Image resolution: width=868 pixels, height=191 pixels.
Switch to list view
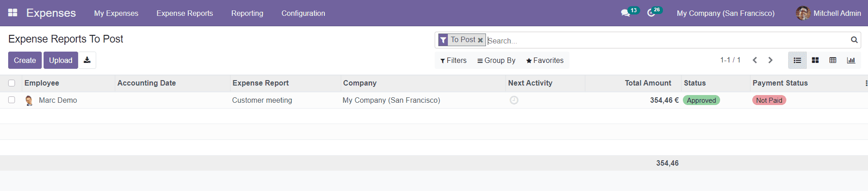point(797,60)
